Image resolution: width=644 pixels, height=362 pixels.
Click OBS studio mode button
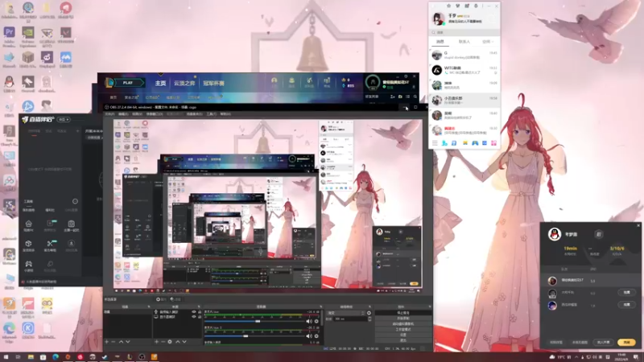403,329
